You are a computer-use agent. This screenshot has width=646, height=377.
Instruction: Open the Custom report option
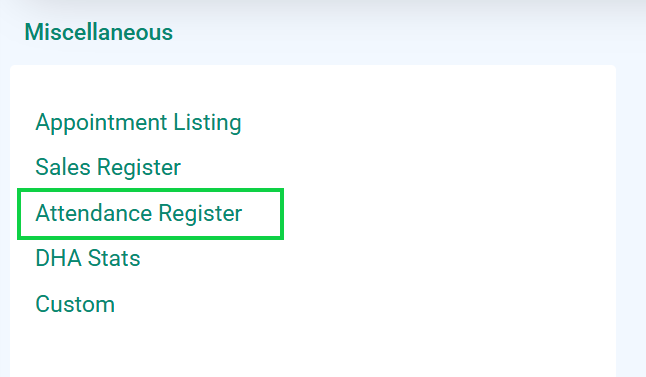[x=75, y=304]
